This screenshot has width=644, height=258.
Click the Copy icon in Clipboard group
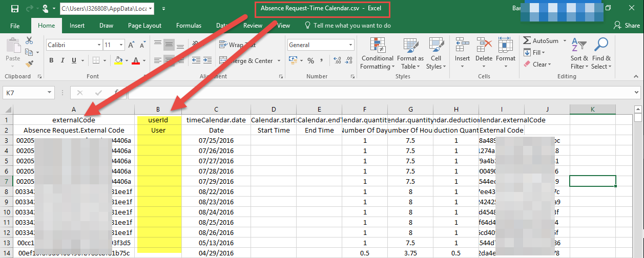tap(29, 52)
